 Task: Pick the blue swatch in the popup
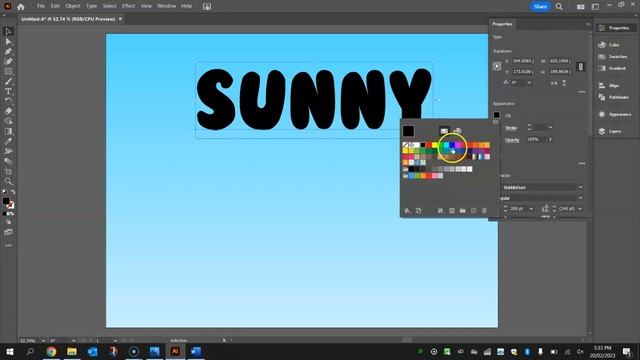tap(452, 145)
